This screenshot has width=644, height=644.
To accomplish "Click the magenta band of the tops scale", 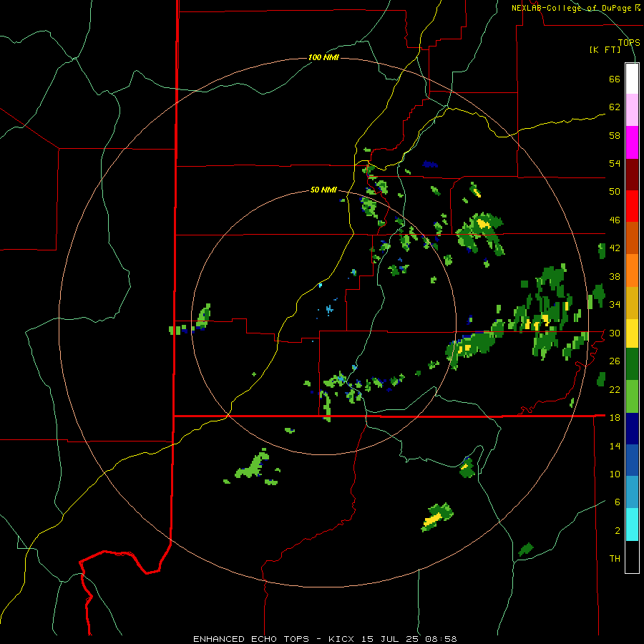I will point(632,142).
